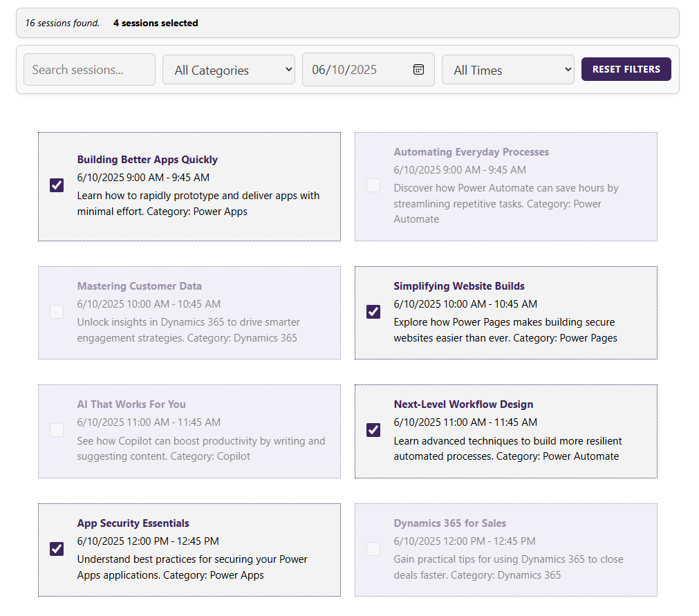Viewport: 699px width, 616px height.
Task: Click disabled Automating Everyday Processes checkbox
Action: tap(373, 185)
